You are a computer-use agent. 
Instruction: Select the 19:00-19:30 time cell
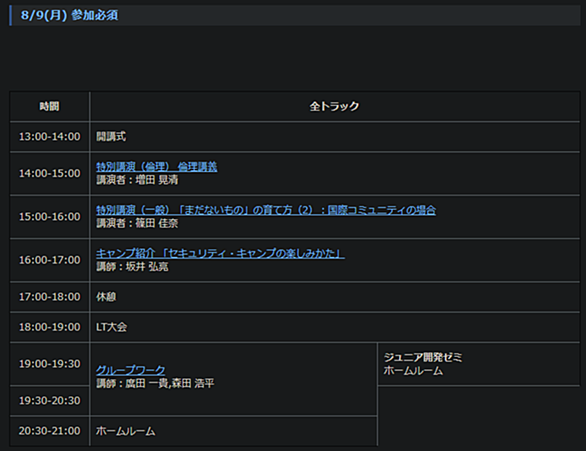(50, 364)
